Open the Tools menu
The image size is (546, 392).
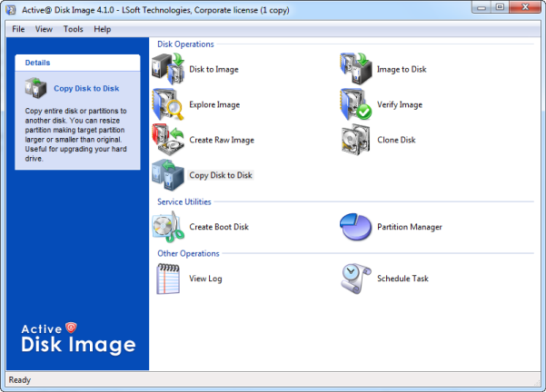73,29
